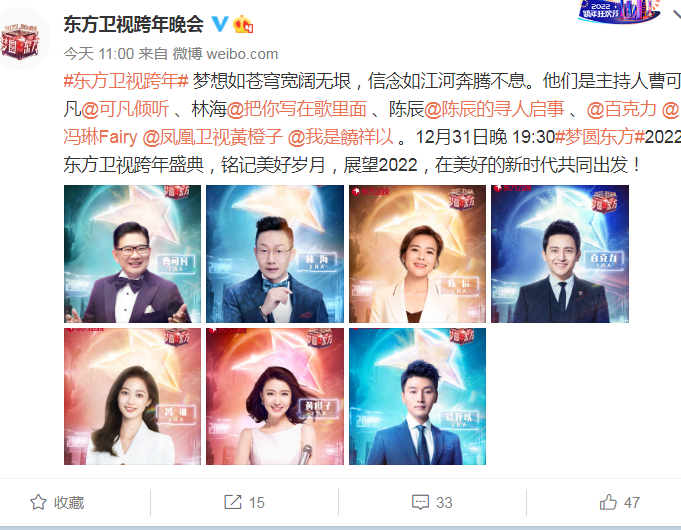The width and height of the screenshot is (681, 530).
Task: Expand the post options chevron at top right
Action: 676,14
